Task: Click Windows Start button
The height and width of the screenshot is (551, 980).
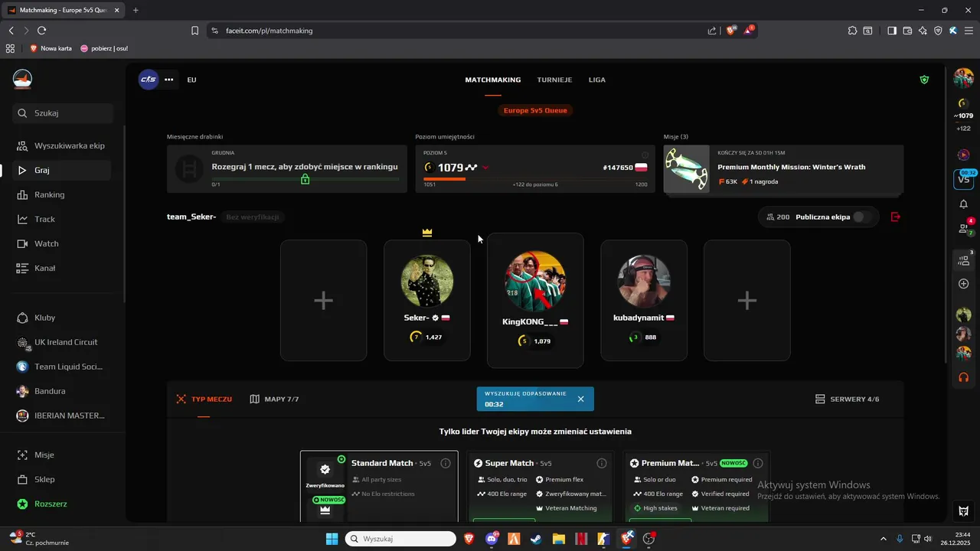Action: [x=332, y=539]
